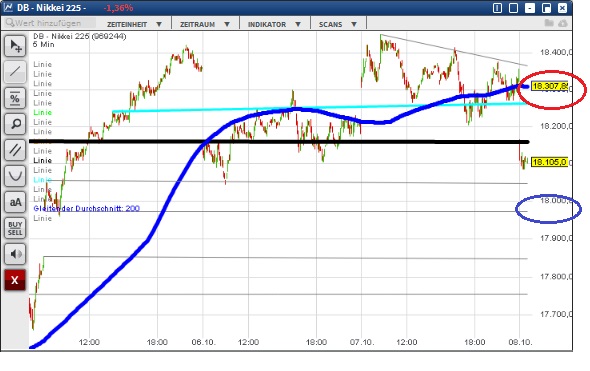Click the speaker alarm icon
The width and height of the screenshot is (590, 371).
point(15,254)
